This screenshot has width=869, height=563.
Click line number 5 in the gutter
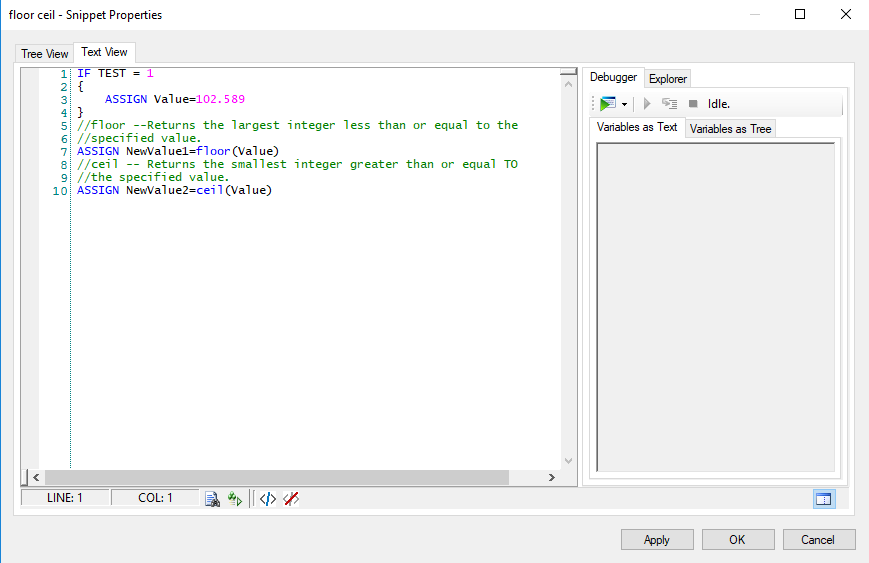(x=64, y=125)
